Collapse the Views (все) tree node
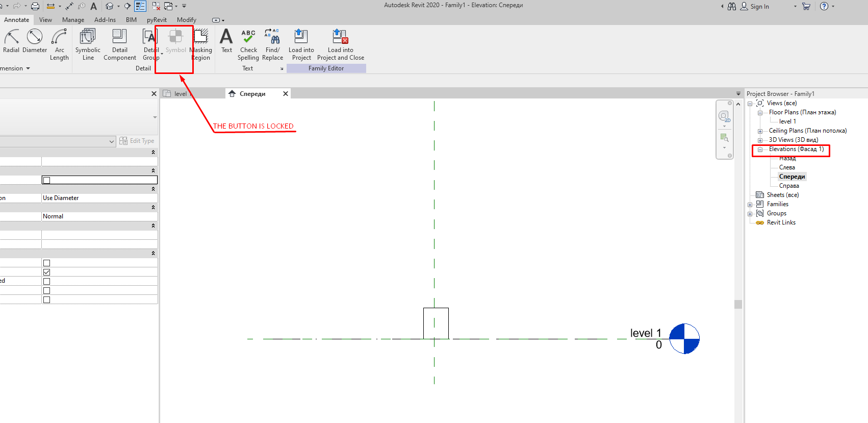The width and height of the screenshot is (868, 423). (750, 104)
